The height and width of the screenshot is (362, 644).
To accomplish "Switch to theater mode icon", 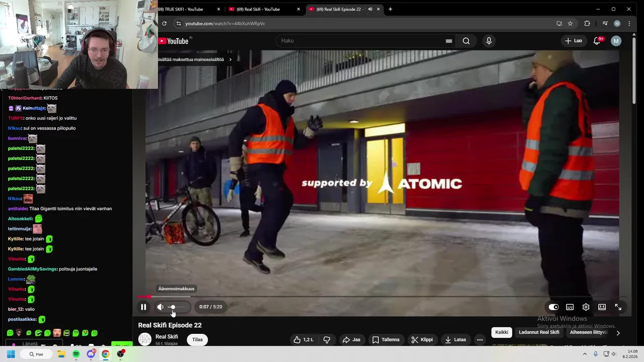I will 602,307.
